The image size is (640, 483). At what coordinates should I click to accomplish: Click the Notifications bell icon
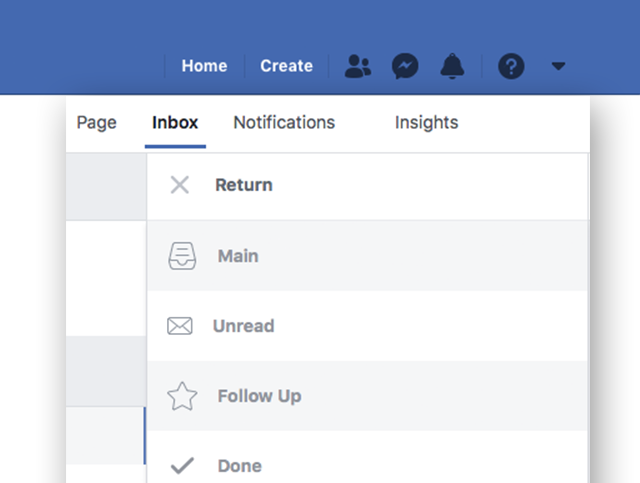(452, 66)
